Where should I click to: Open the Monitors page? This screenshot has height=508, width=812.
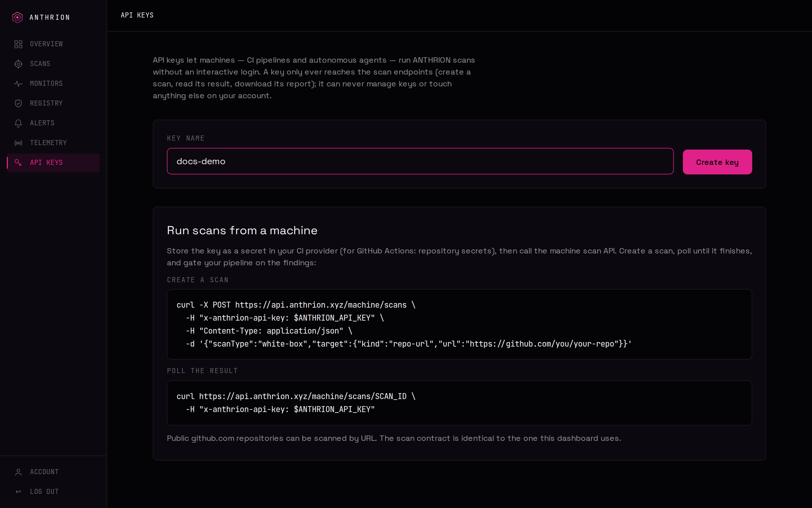(x=53, y=84)
